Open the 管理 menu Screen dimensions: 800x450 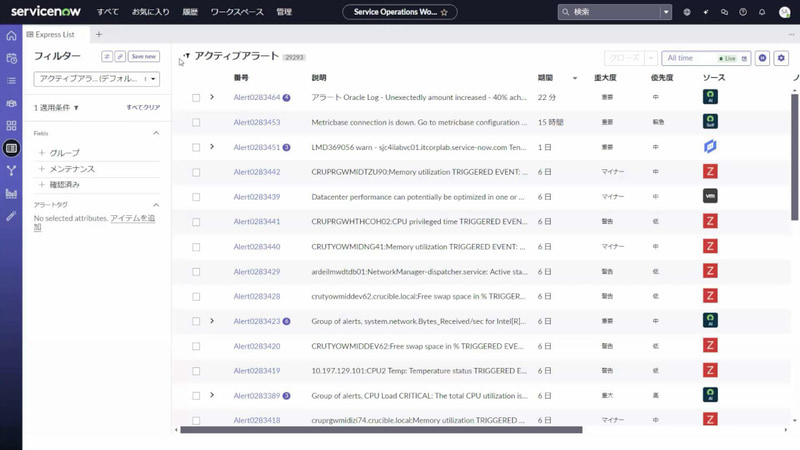[x=284, y=12]
